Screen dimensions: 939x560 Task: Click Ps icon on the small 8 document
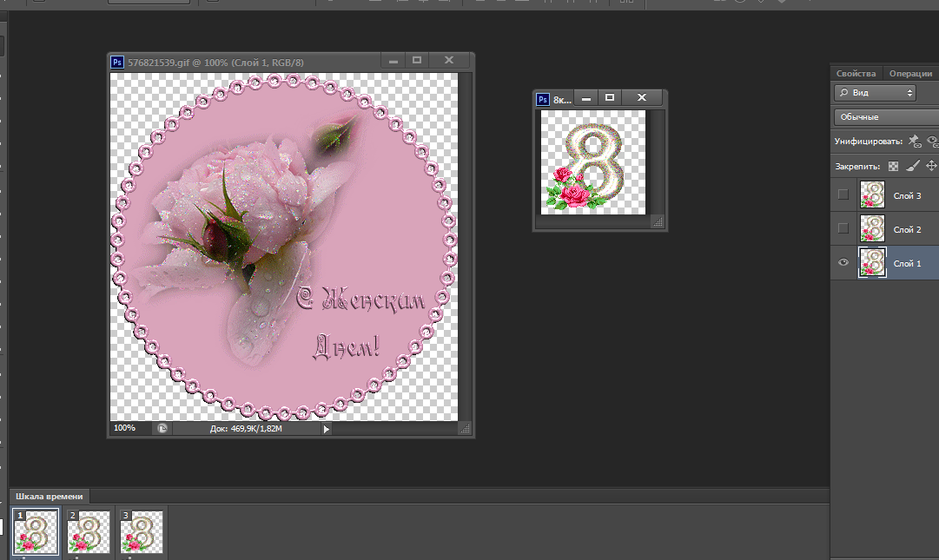pyautogui.click(x=543, y=99)
